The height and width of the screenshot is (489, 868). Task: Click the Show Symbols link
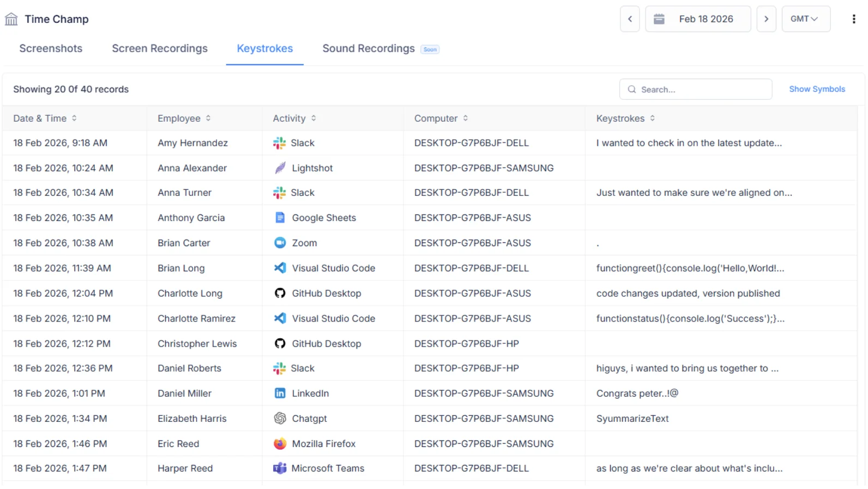[x=817, y=89]
